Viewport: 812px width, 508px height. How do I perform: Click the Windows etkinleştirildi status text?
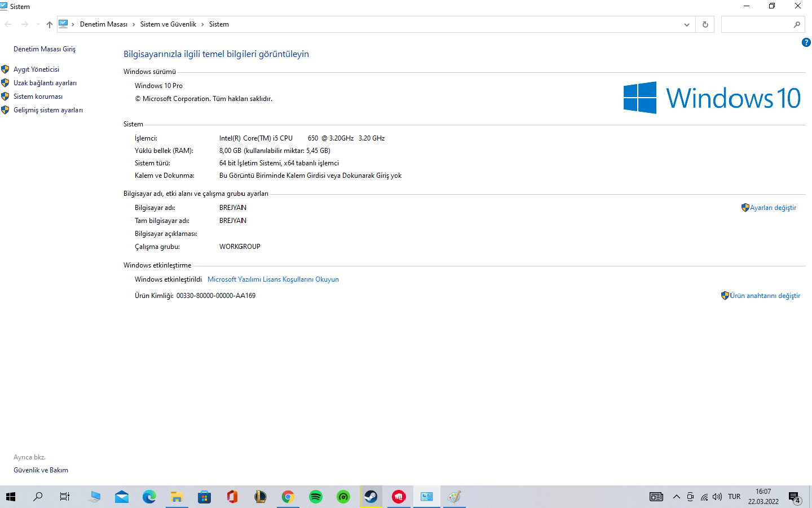pyautogui.click(x=168, y=279)
